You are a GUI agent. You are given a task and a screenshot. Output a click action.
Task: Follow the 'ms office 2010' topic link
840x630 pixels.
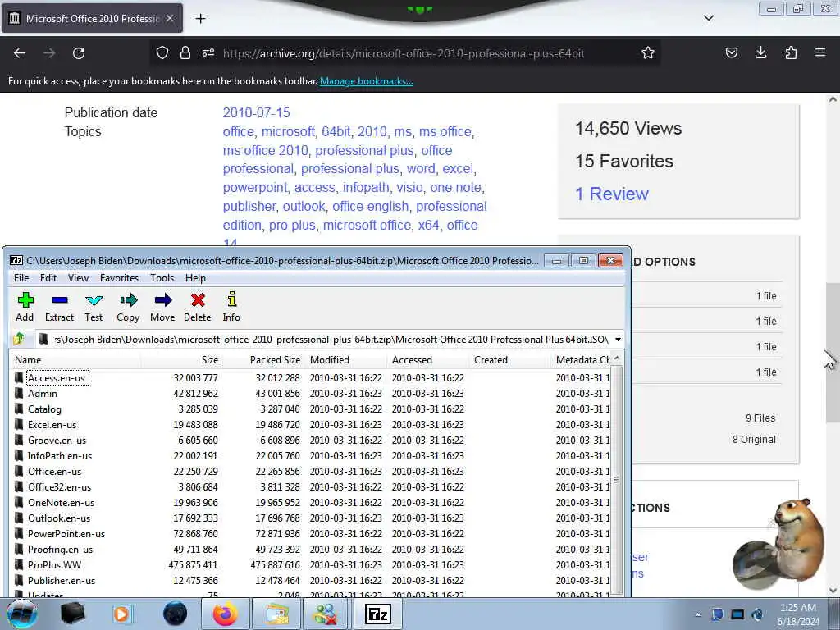[266, 151]
